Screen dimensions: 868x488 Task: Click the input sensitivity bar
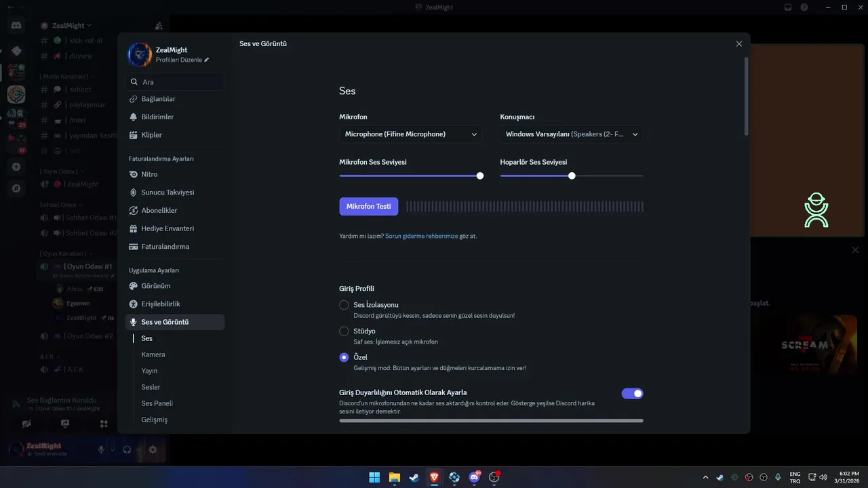tap(491, 420)
